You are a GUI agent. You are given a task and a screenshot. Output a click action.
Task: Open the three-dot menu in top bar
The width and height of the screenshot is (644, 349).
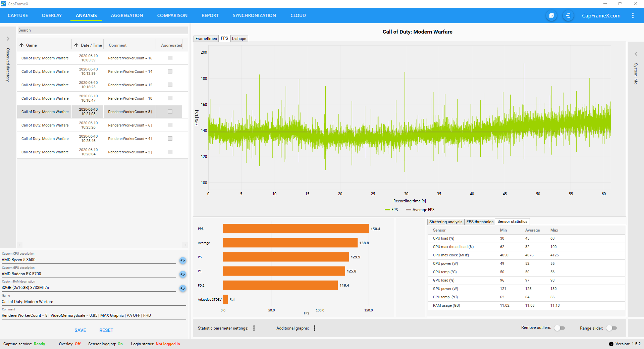pyautogui.click(x=633, y=15)
